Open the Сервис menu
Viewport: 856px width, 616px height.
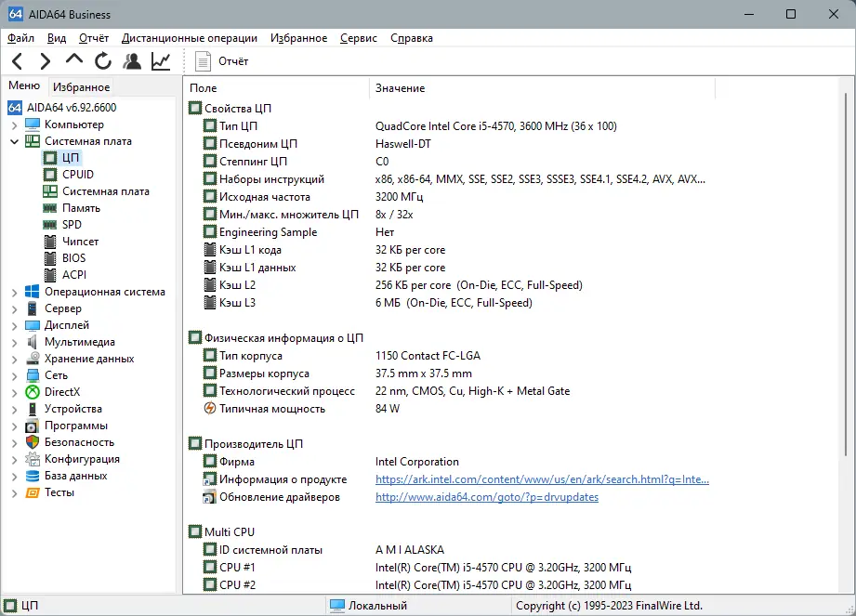(x=360, y=38)
